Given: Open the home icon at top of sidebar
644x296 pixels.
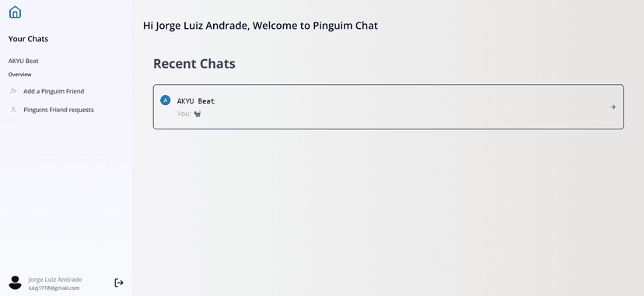Looking at the screenshot, I should (15, 12).
